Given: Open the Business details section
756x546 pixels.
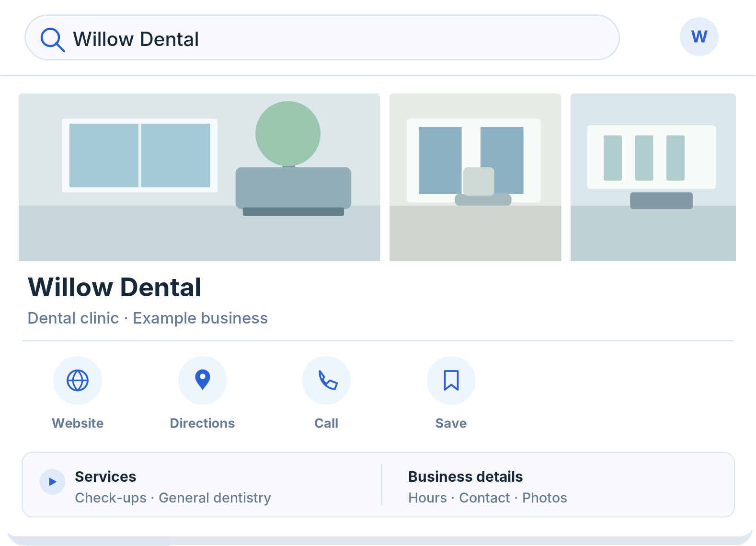Looking at the screenshot, I should (x=465, y=477).
